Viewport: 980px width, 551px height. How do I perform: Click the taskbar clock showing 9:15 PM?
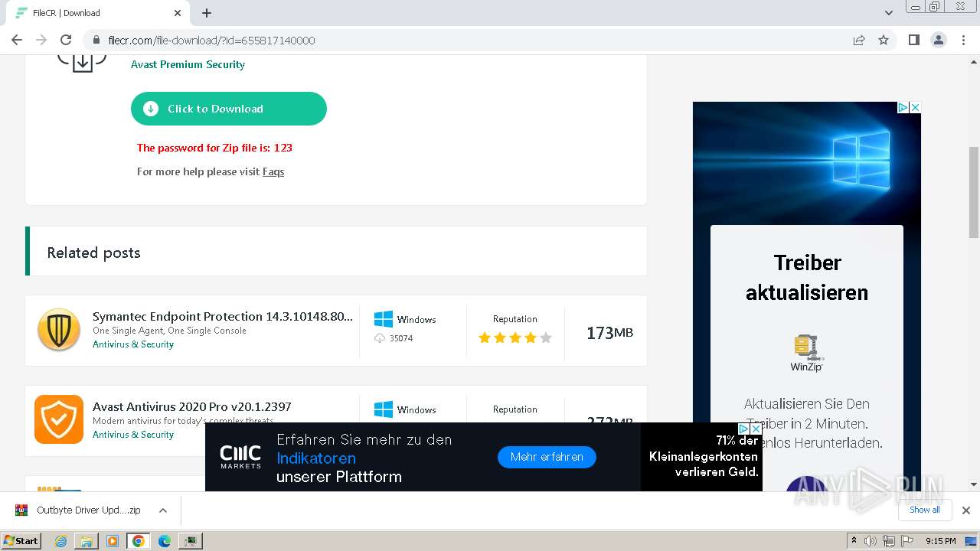[x=941, y=541]
